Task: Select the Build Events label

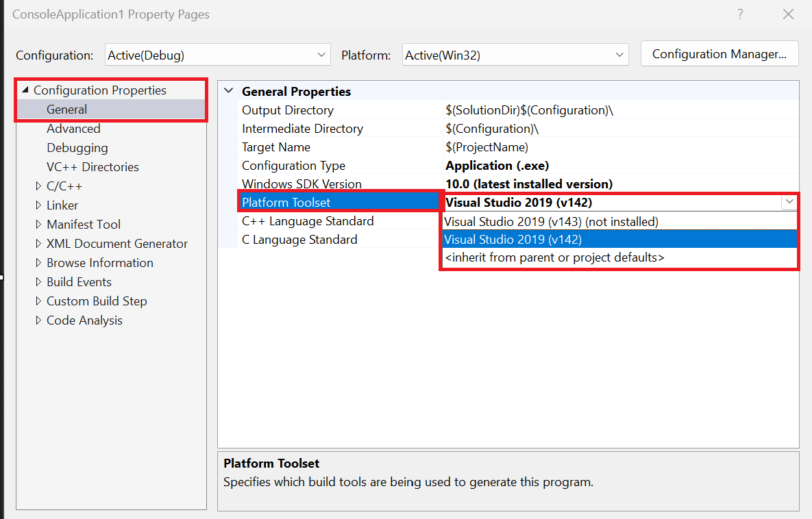Action: click(79, 282)
